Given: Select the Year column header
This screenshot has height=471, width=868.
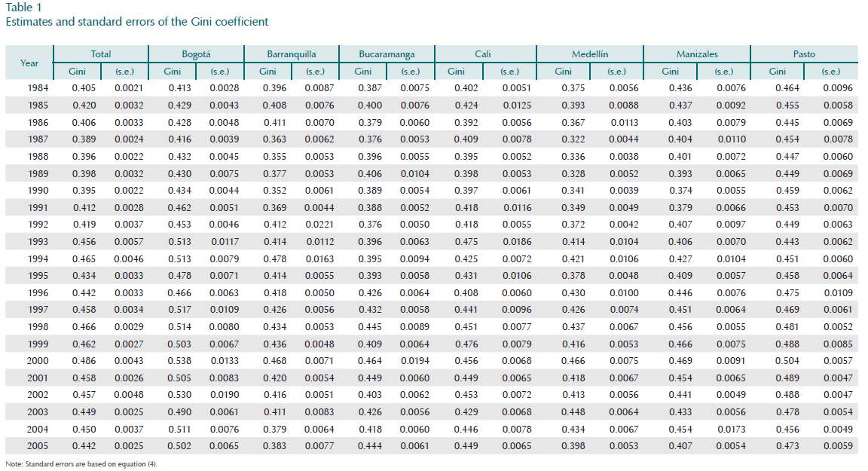Looking at the screenshot, I should click(29, 63).
